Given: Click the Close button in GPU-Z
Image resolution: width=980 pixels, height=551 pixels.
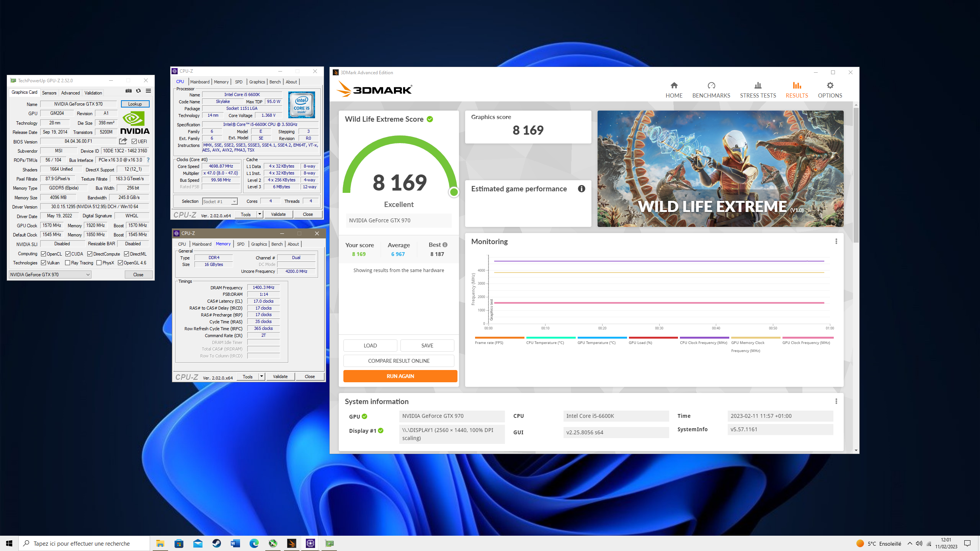Looking at the screenshot, I should [138, 275].
